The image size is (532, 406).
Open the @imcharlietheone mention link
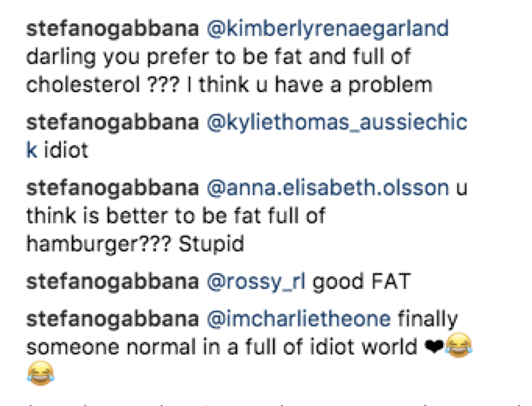[x=299, y=320]
